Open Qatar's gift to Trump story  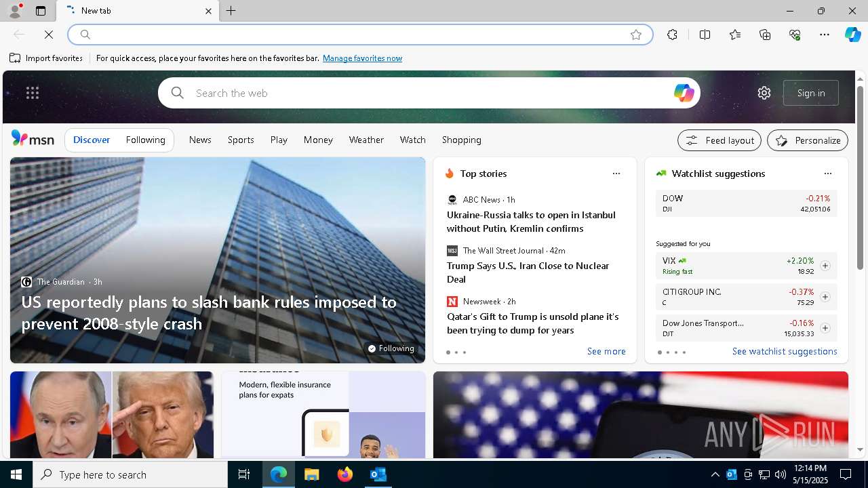coord(532,323)
